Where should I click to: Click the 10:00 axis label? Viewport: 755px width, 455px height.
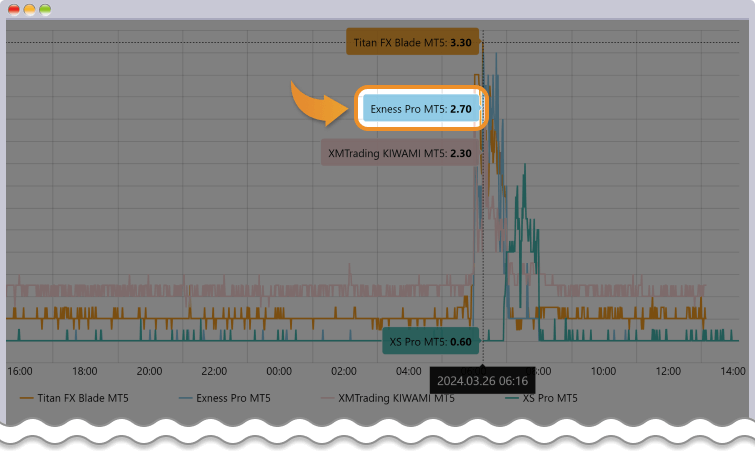pos(603,371)
